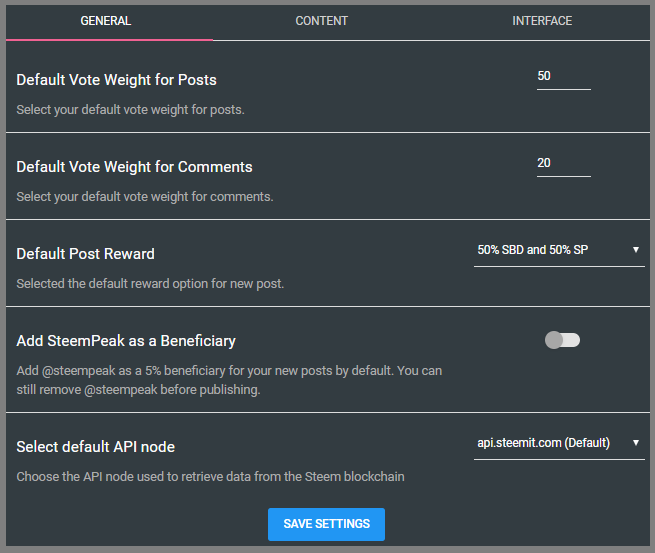Click the Default Post Reward heading
The height and width of the screenshot is (553, 655).
point(85,253)
